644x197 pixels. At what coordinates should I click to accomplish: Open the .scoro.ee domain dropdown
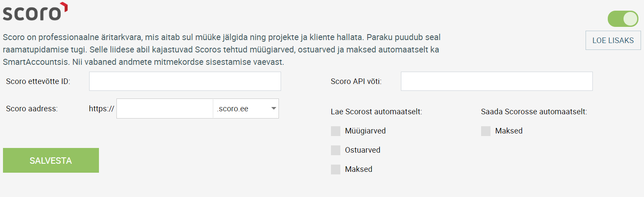246,109
